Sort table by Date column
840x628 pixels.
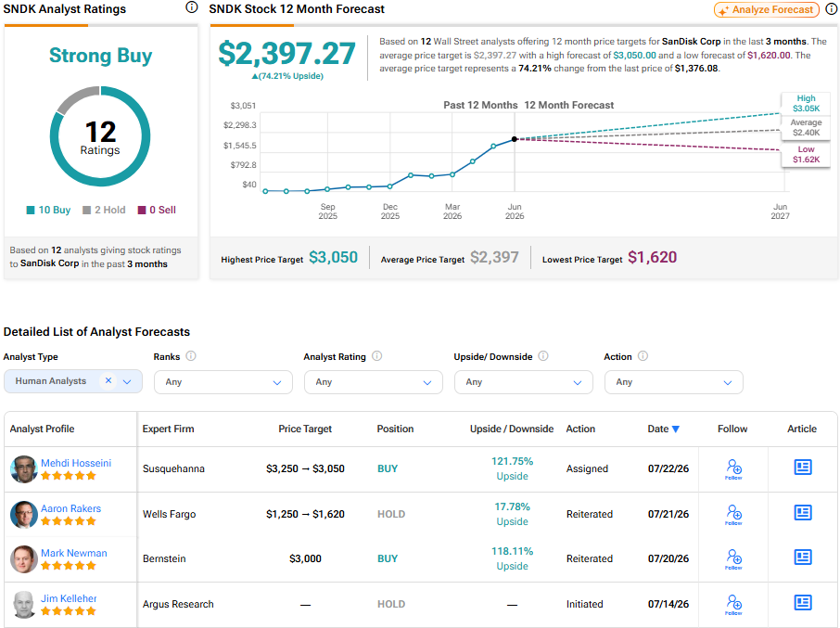[663, 429]
